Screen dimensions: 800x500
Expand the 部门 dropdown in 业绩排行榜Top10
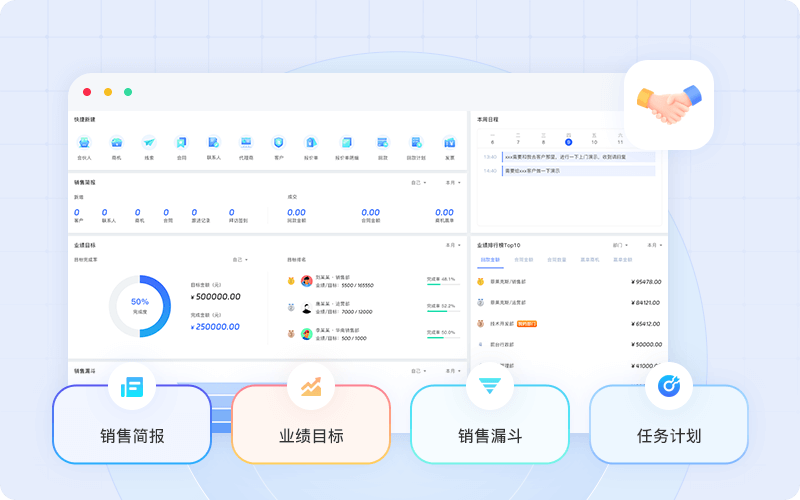[621, 245]
